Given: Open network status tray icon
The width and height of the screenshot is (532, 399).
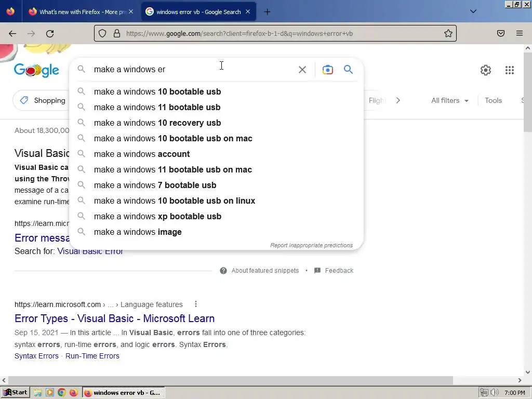Looking at the screenshot, I should coord(484,393).
